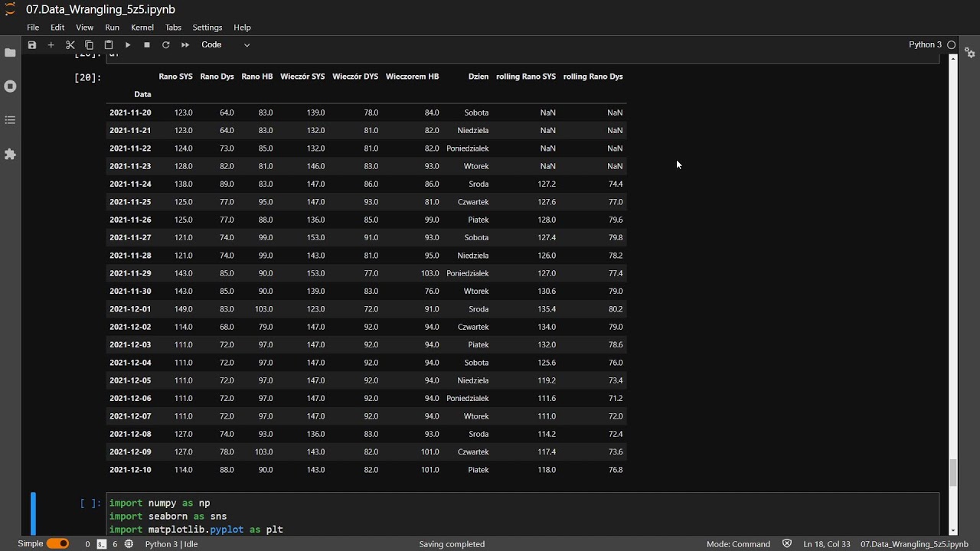Click Python 3 | Idle in status bar

click(171, 544)
